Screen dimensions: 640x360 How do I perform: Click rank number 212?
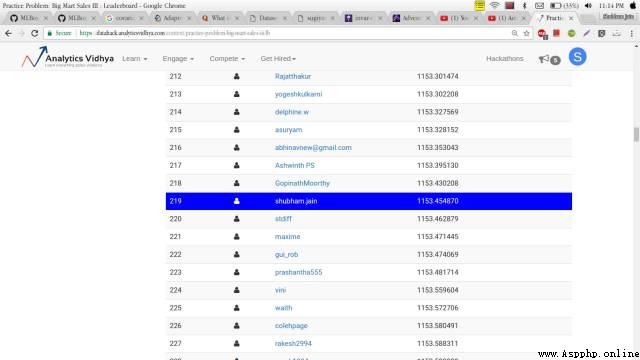(x=176, y=76)
